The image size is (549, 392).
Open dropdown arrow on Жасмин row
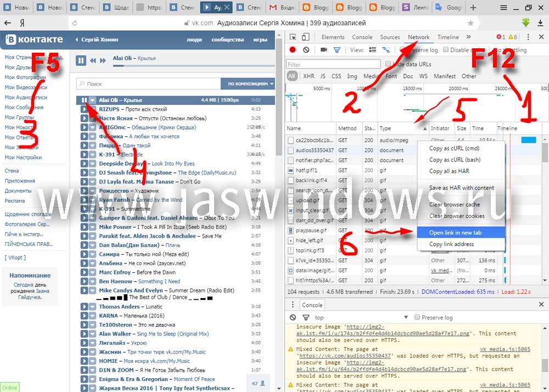tap(92, 352)
